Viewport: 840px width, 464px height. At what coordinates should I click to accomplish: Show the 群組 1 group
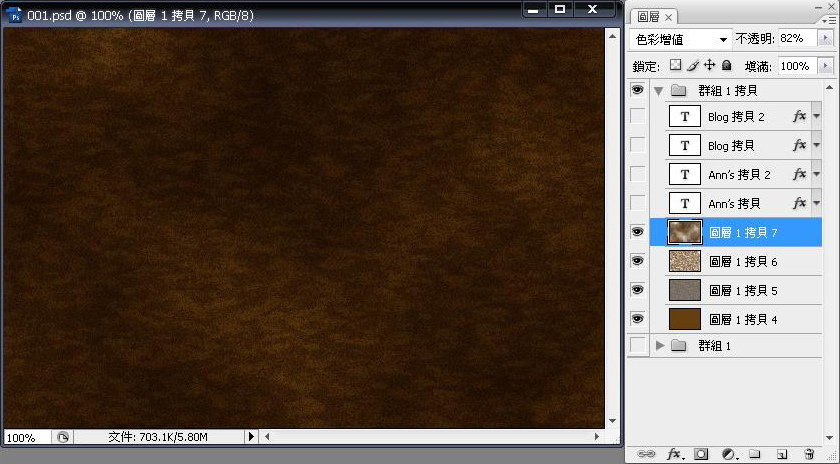click(637, 345)
